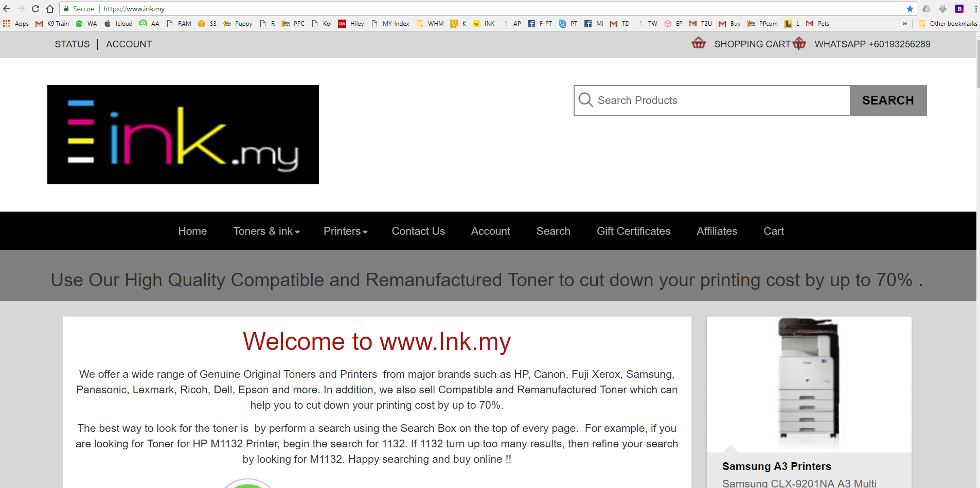Image resolution: width=980 pixels, height=488 pixels.
Task: Open Affiliates in the navigation bar
Action: coord(717,231)
